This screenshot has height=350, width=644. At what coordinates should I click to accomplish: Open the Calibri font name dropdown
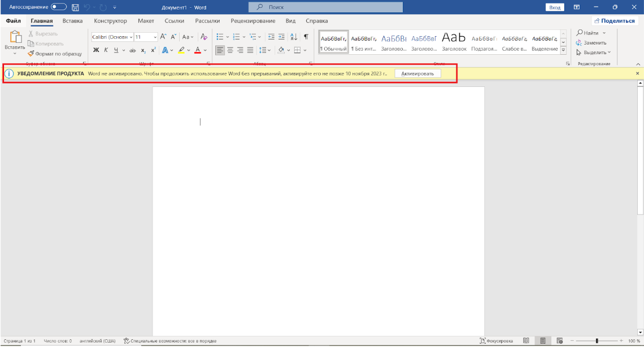(131, 37)
